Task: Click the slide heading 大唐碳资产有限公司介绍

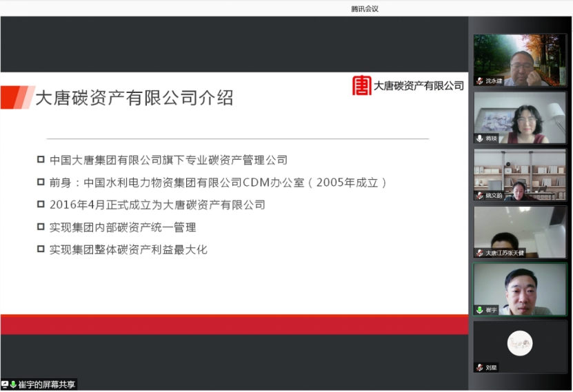Action: [134, 98]
